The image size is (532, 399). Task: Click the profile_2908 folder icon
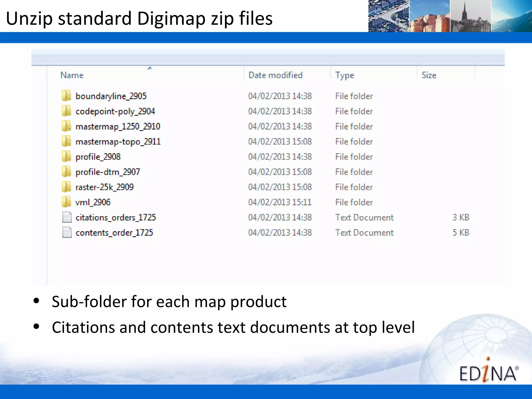pos(66,156)
